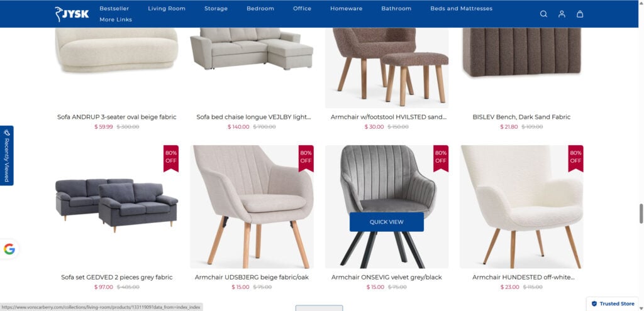Open BISLEV Bench, Dark Sand Fabric link

(x=521, y=117)
